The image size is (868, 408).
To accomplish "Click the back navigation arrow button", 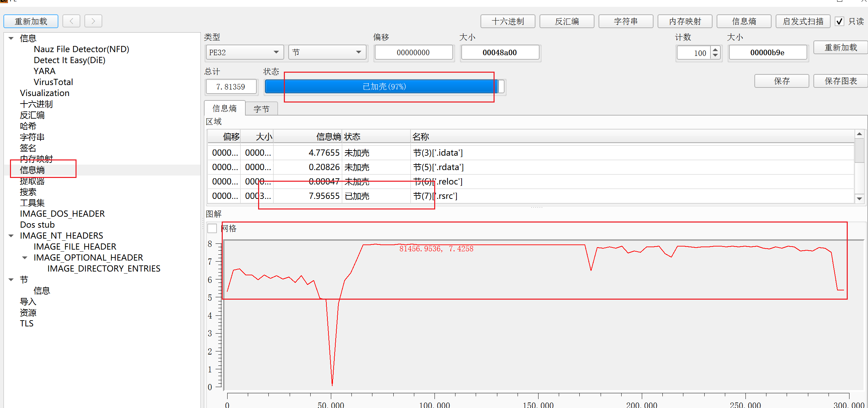I will [71, 21].
